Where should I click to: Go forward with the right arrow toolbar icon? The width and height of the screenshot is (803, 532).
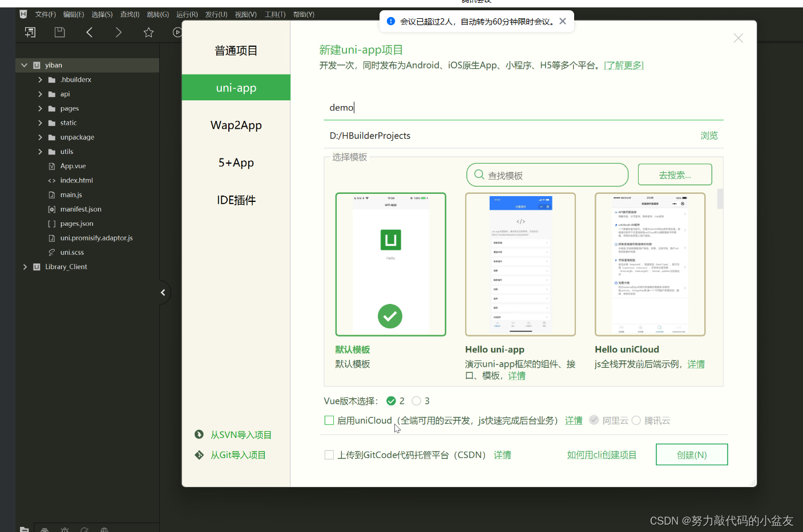119,33
